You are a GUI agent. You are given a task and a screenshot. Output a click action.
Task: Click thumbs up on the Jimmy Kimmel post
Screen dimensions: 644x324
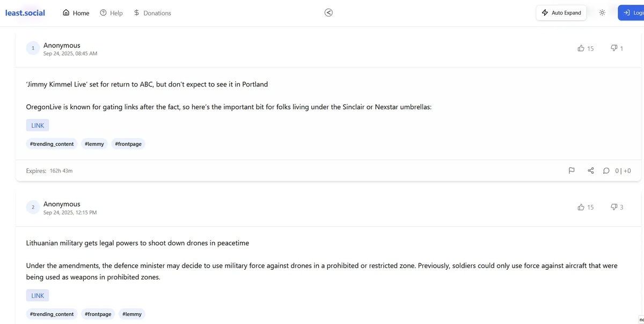coord(581,48)
